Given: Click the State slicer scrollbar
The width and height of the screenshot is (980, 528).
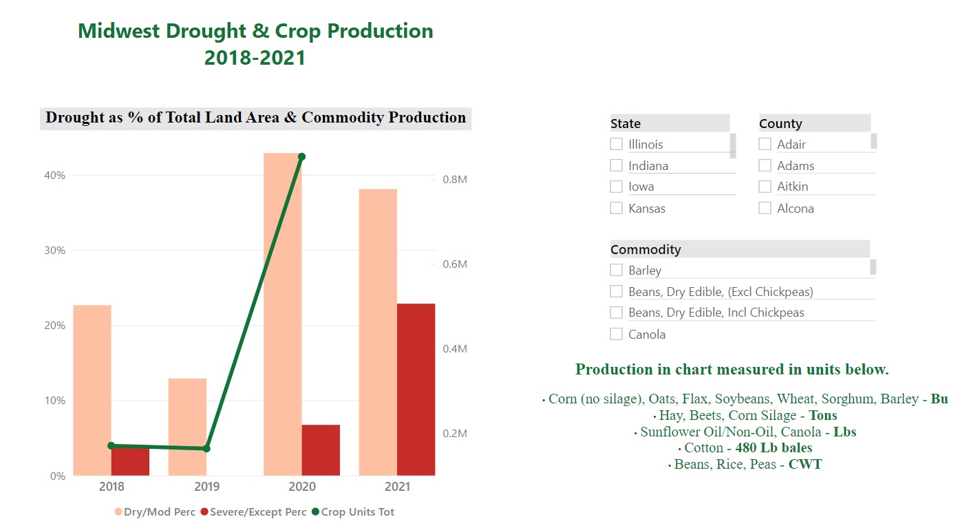Looking at the screenshot, I should pyautogui.click(x=732, y=147).
